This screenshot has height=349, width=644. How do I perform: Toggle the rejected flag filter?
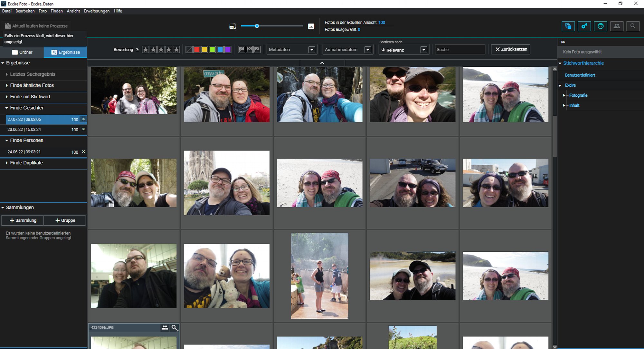pos(249,49)
